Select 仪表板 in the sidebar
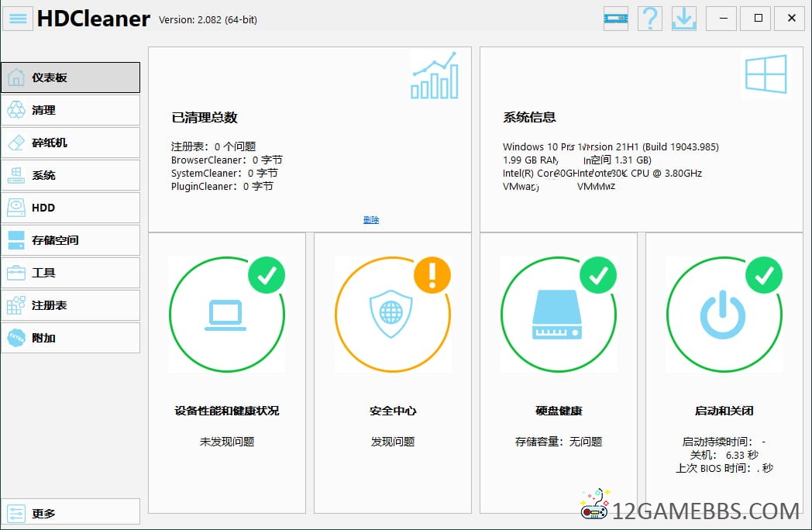 click(x=71, y=77)
